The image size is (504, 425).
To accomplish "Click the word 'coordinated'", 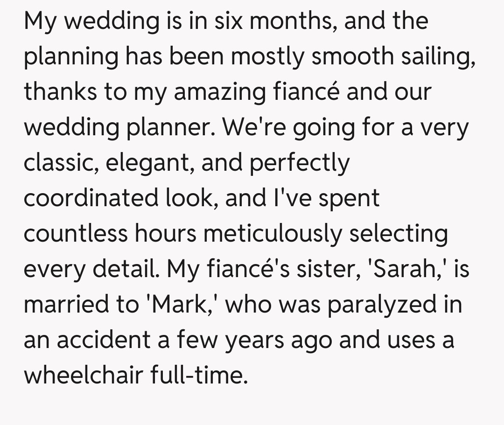I will click(96, 198).
